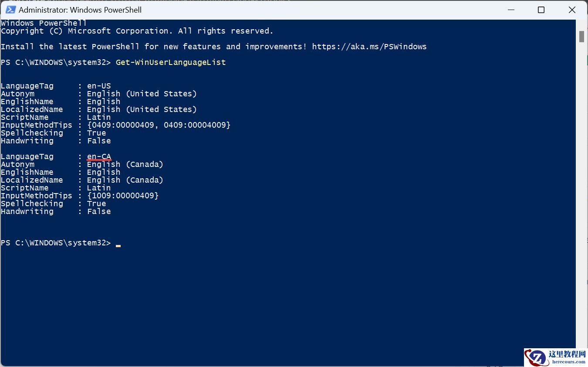Click the underlined en-CA language tag
The height and width of the screenshot is (367, 588).
pos(99,156)
